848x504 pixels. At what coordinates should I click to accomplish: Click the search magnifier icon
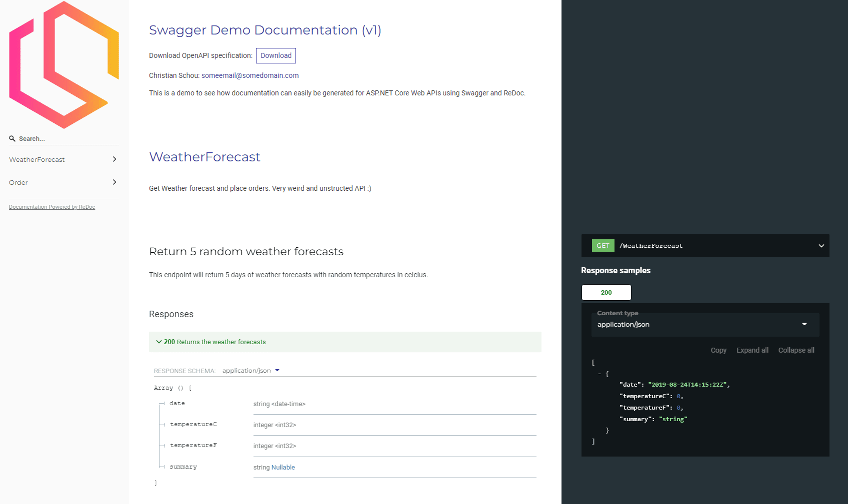point(12,138)
